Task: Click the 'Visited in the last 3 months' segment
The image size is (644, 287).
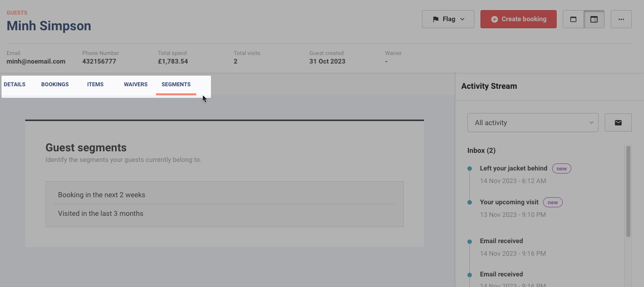Action: click(x=225, y=213)
